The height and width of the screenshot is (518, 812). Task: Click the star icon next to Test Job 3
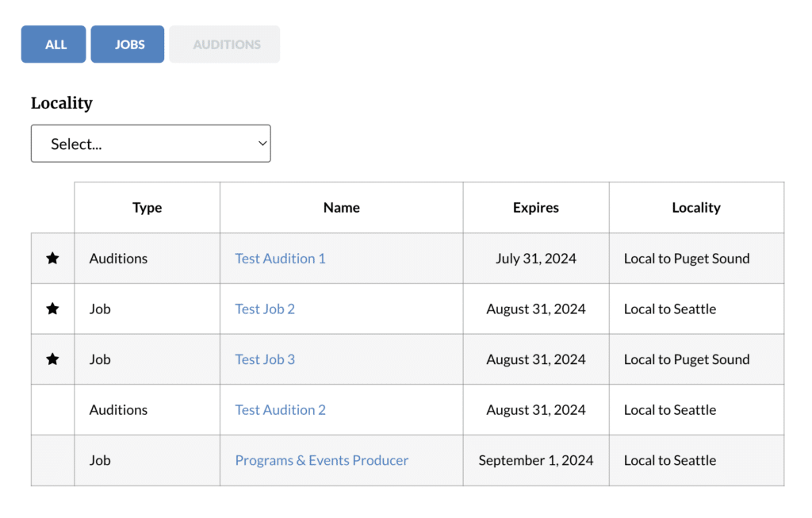coord(52,359)
